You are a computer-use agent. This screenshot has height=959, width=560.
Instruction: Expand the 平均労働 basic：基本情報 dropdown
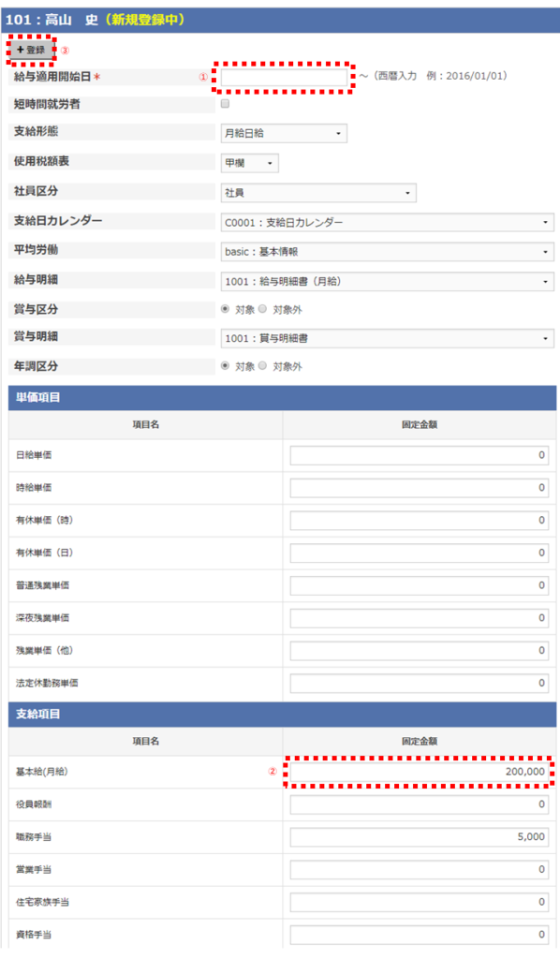[388, 252]
